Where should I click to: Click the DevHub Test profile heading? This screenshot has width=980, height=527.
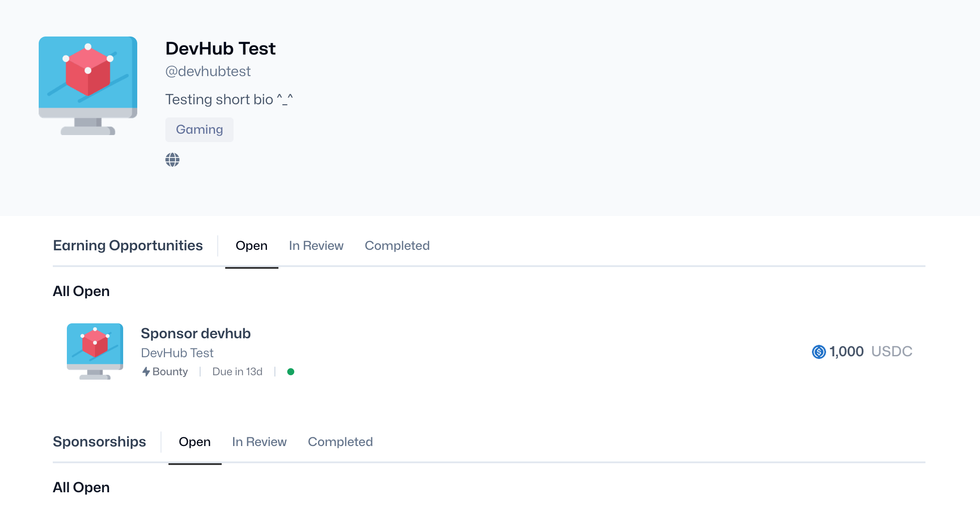point(220,48)
